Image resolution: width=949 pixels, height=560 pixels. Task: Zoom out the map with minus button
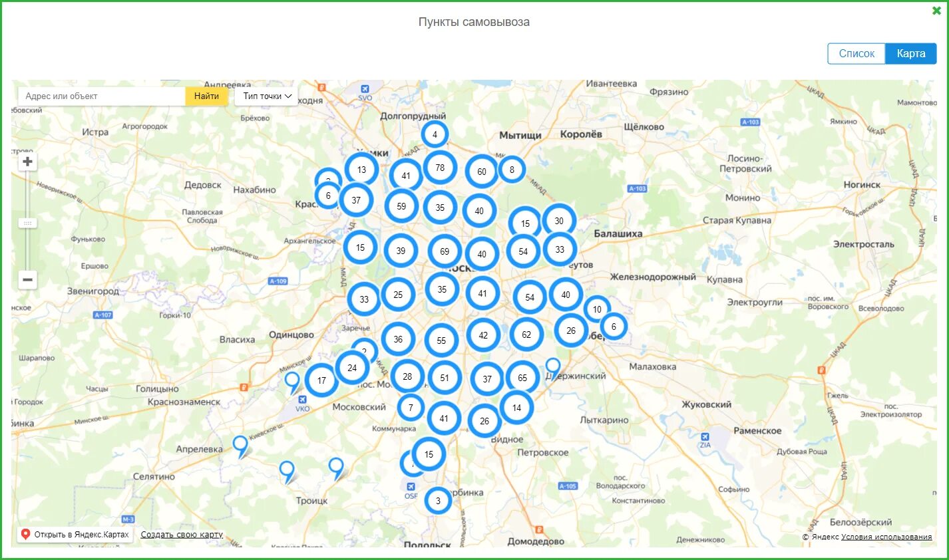pyautogui.click(x=27, y=279)
